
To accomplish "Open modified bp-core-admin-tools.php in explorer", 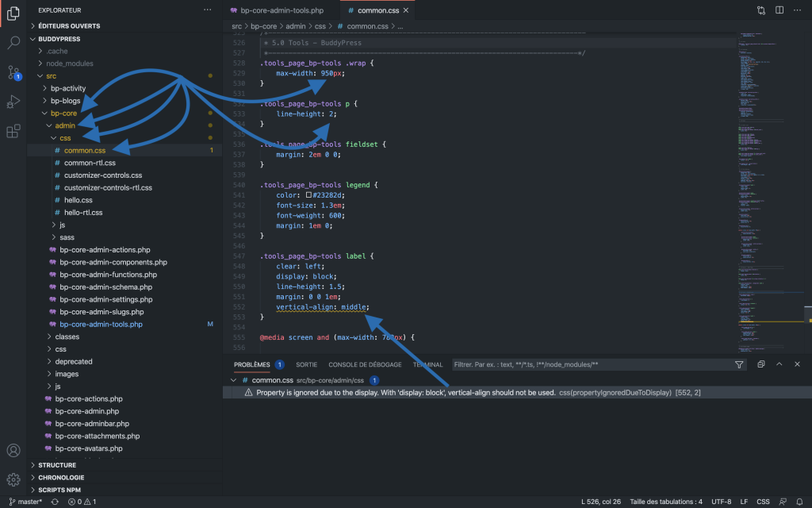I will (101, 325).
